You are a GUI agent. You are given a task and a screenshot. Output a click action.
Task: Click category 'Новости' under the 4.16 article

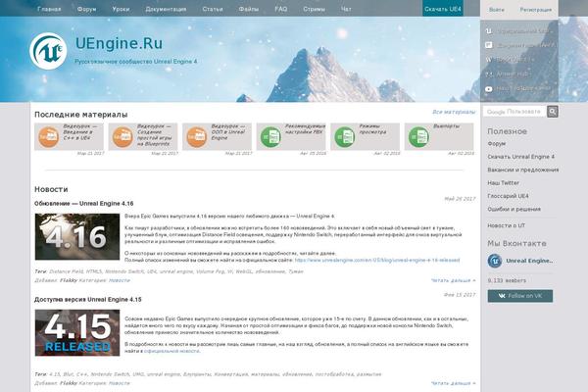point(120,280)
